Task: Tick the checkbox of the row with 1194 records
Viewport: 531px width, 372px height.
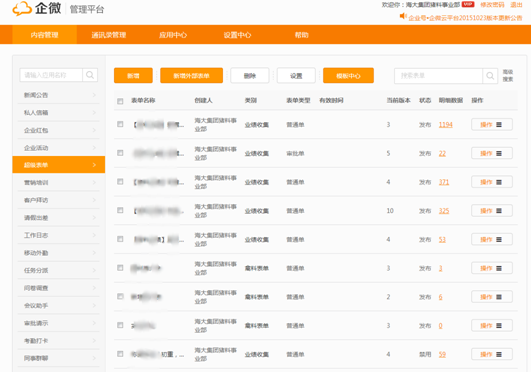Action: click(x=120, y=124)
